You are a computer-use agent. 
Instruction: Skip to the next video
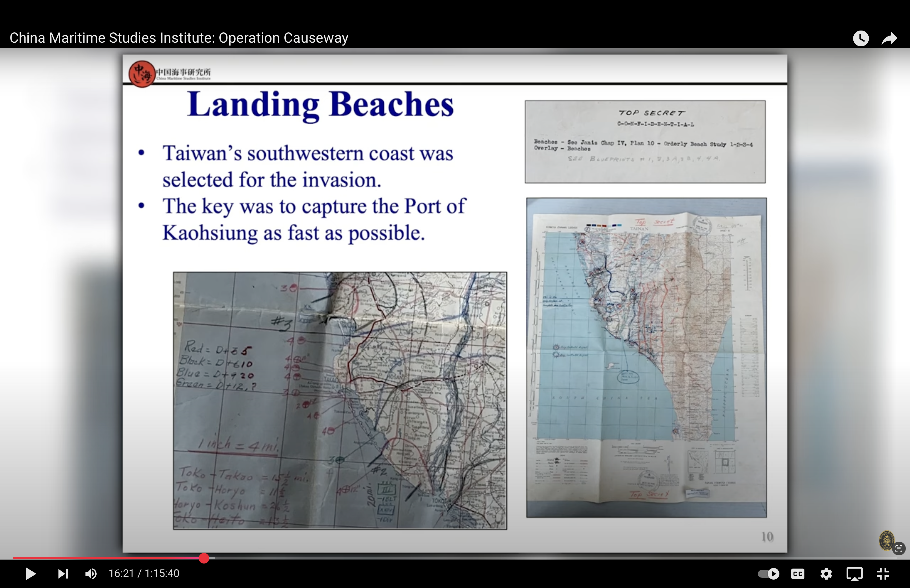click(x=63, y=574)
